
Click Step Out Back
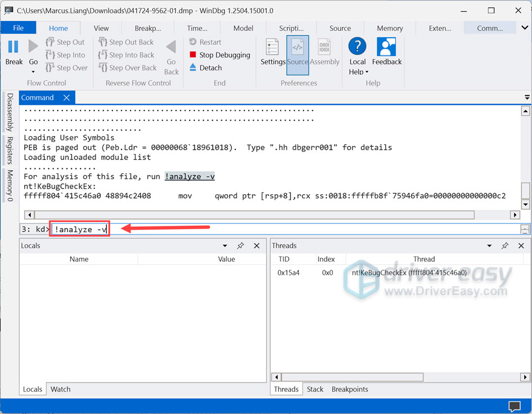click(x=126, y=42)
